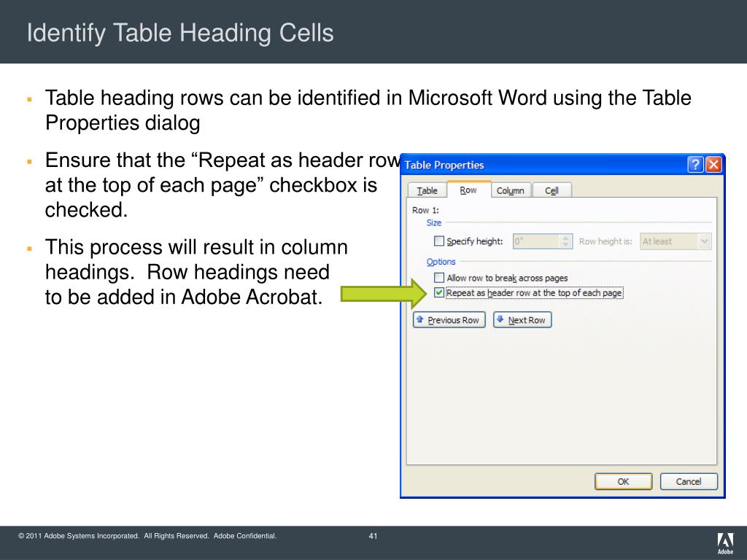Enable the Specify height checkbox
Viewport: 747px width, 560px height.
click(x=439, y=241)
